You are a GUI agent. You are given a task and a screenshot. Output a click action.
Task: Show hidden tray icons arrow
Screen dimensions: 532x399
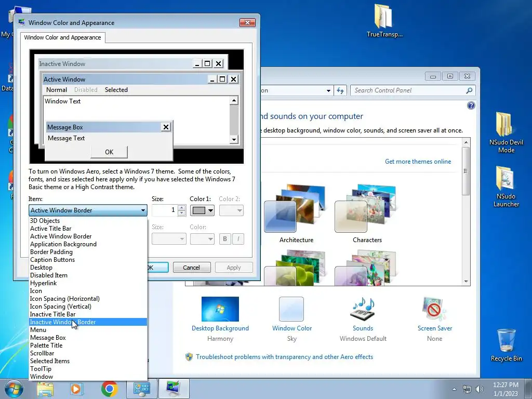pyautogui.click(x=454, y=389)
